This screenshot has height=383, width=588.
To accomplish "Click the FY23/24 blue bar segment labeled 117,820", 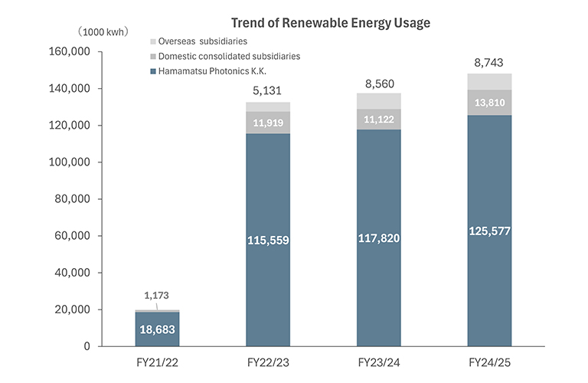I will pos(380,238).
